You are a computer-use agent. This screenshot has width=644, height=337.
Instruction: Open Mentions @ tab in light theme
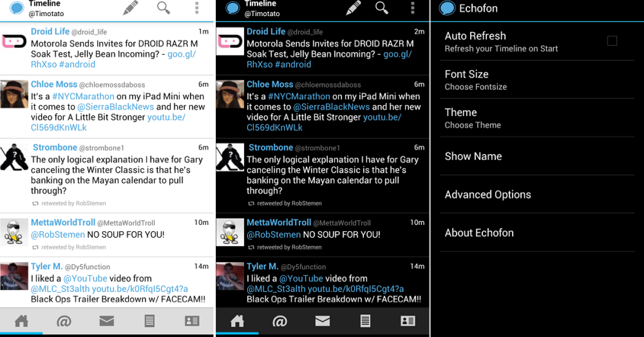[64, 321]
